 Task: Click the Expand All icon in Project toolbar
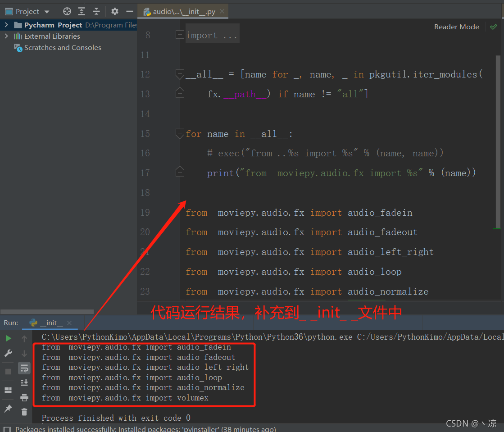click(x=82, y=12)
